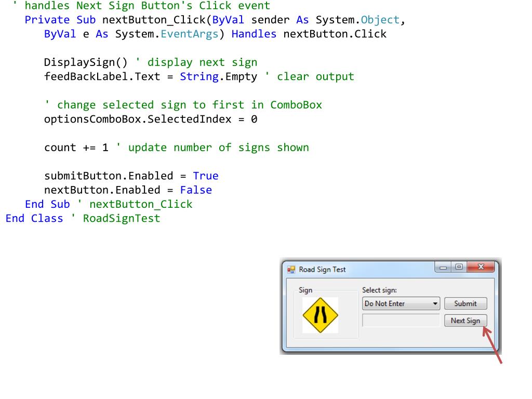Click the nextButton.Enabled = False line
Image resolution: width=532 pixels, height=399 pixels.
click(128, 190)
